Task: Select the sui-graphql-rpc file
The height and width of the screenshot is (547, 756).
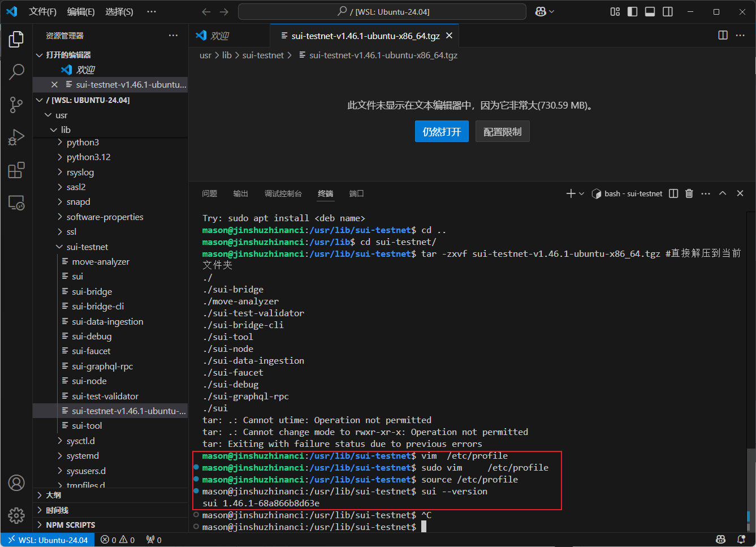Action: [x=110, y=367]
